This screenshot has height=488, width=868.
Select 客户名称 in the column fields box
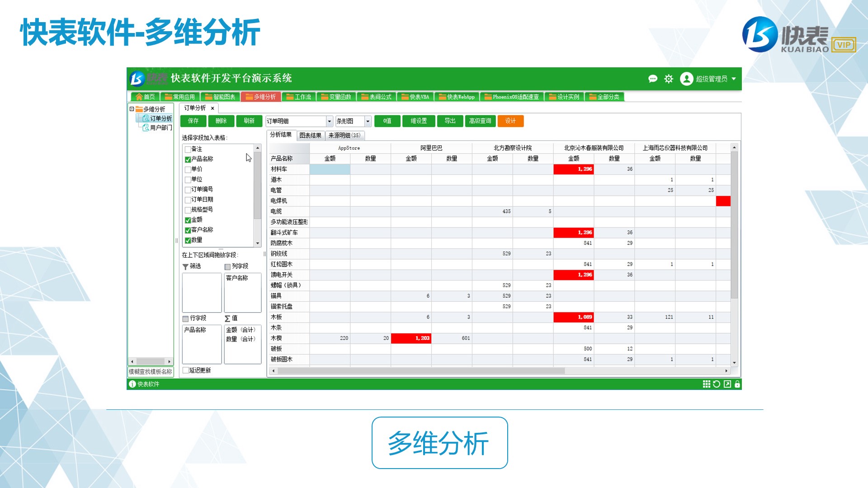click(x=237, y=278)
